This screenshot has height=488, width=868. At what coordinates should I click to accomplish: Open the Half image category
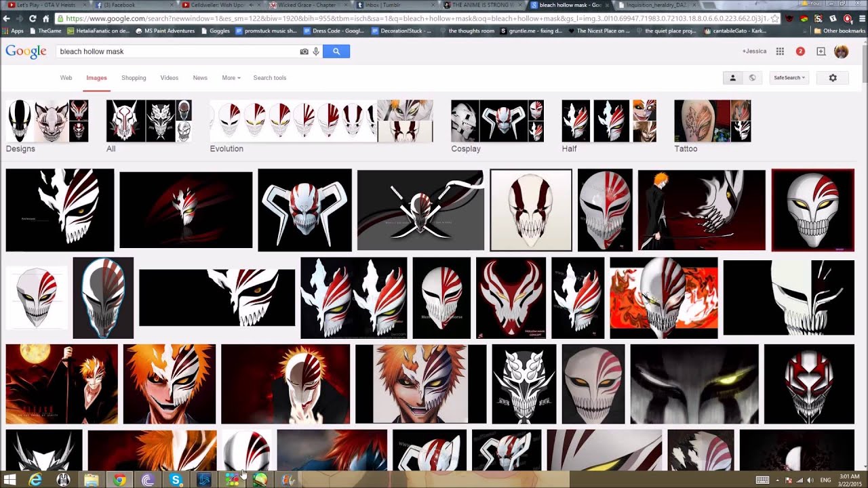tap(609, 127)
